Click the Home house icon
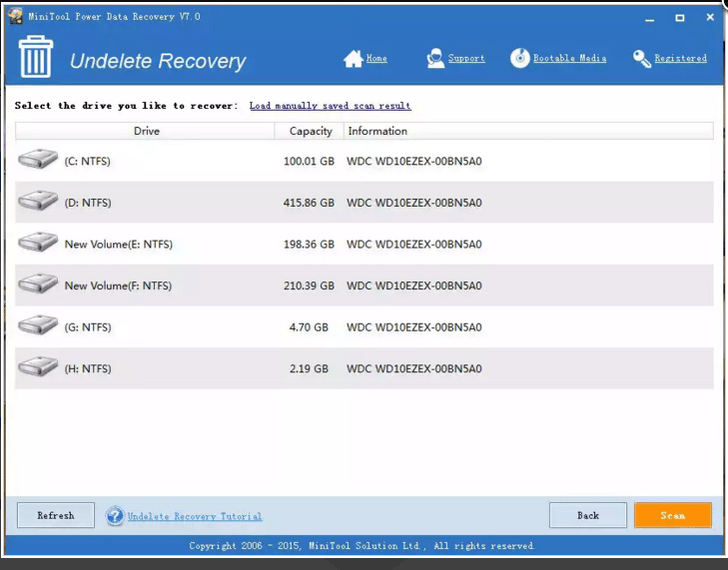Viewport: 728px width, 570px height. (x=353, y=59)
